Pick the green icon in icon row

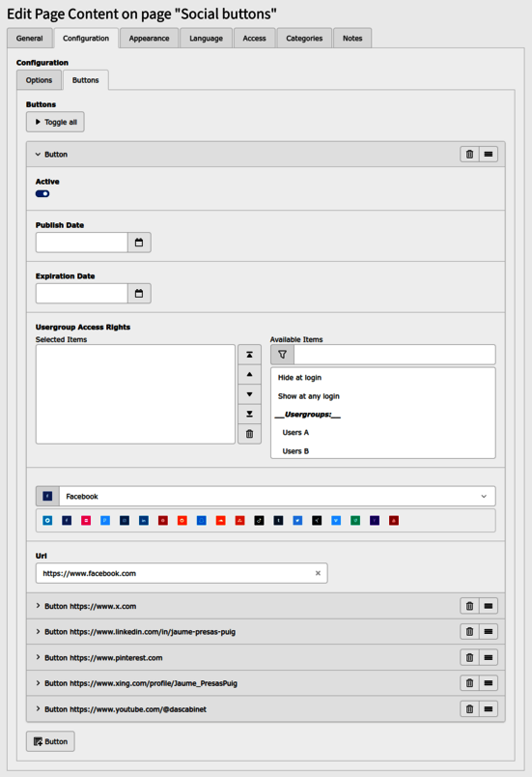tap(355, 520)
